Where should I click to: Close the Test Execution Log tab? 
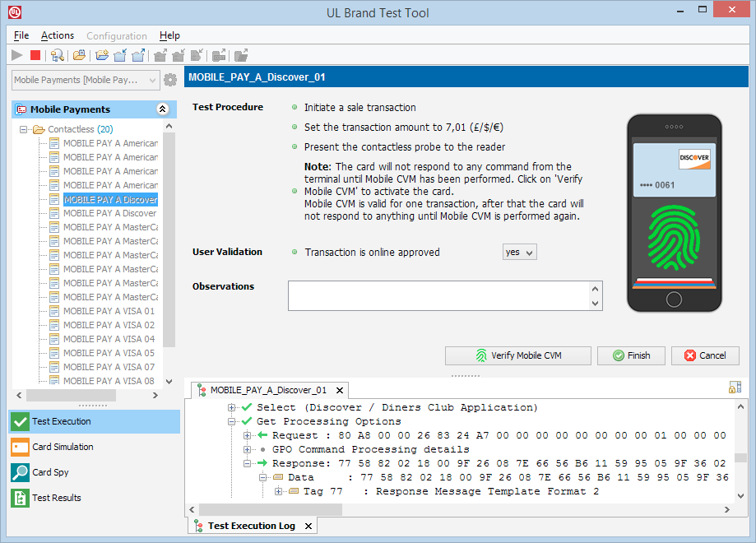coord(308,526)
